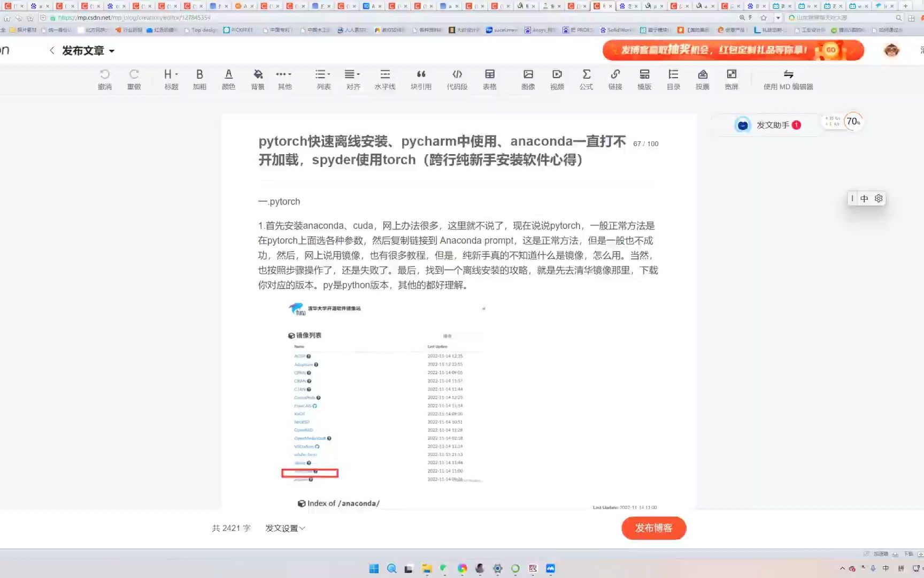Open File Explorer from the taskbar
Viewport: 924px width, 578px height.
[427, 568]
